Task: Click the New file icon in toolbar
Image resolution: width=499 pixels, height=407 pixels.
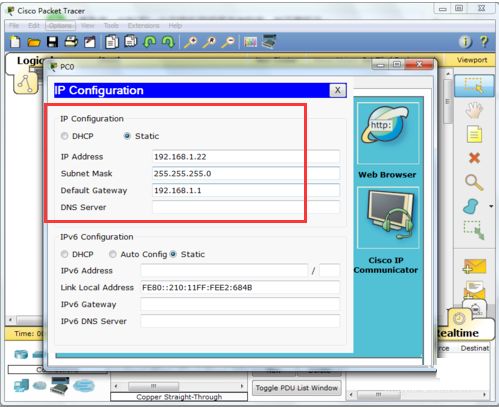Action: pyautogui.click(x=15, y=42)
